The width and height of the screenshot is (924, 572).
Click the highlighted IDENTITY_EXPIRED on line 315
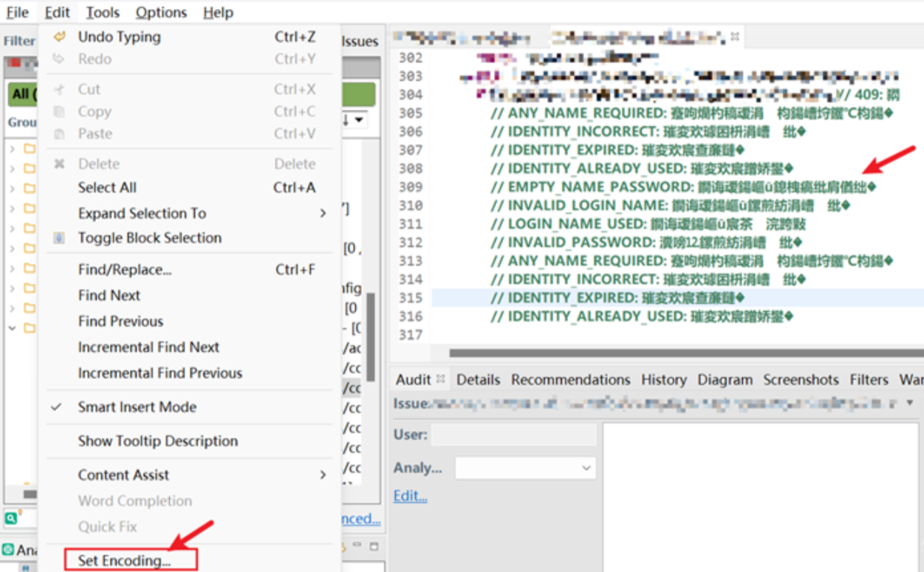coord(617,298)
